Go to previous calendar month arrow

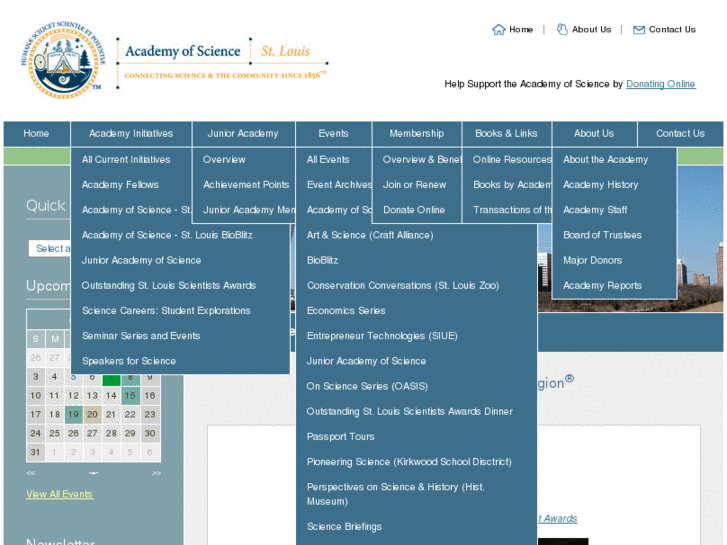[x=31, y=473]
